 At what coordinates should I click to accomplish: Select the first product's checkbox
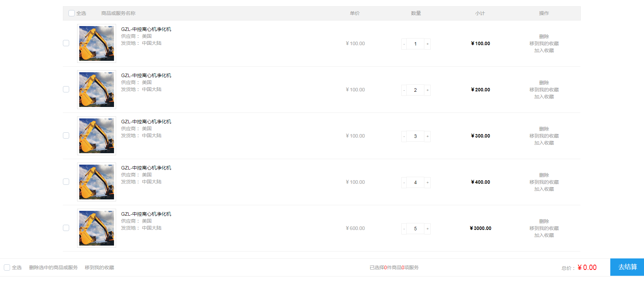click(x=66, y=43)
